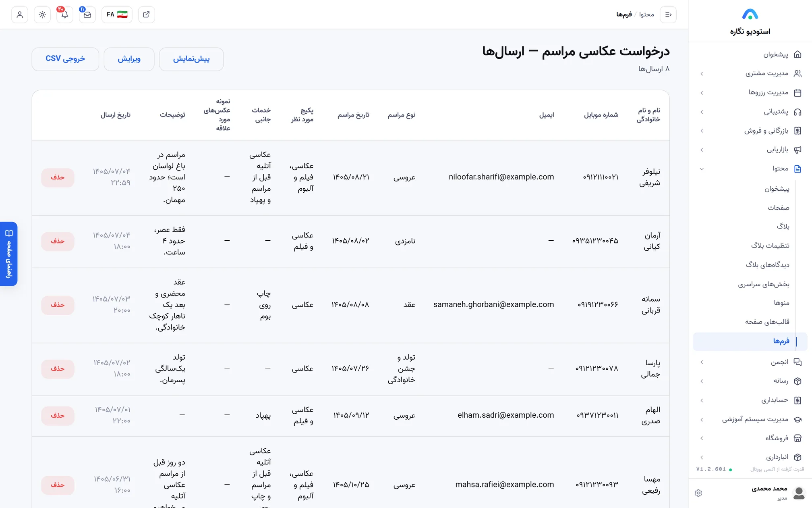
Task: Expand مدیریت مشتری chevron
Action: [x=702, y=73]
